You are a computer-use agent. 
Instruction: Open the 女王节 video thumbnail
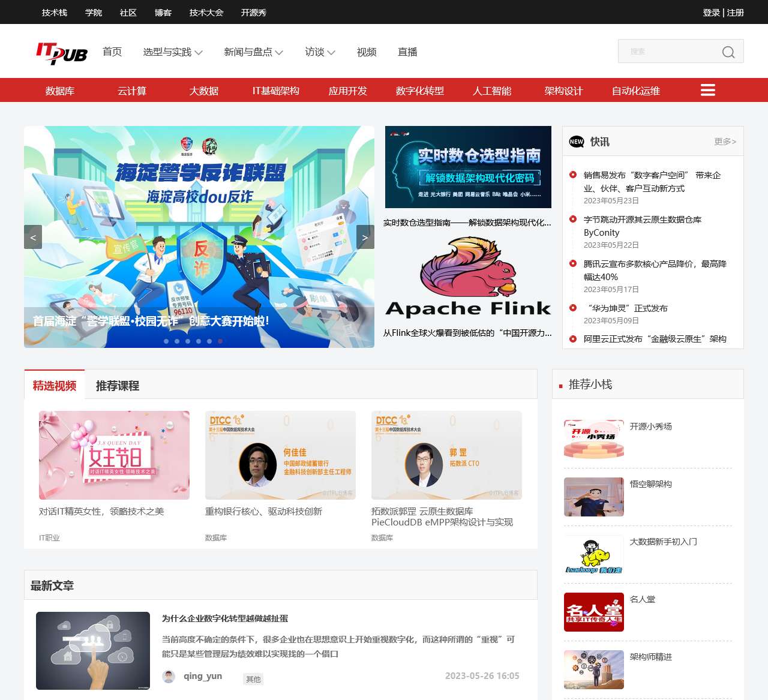pos(114,455)
